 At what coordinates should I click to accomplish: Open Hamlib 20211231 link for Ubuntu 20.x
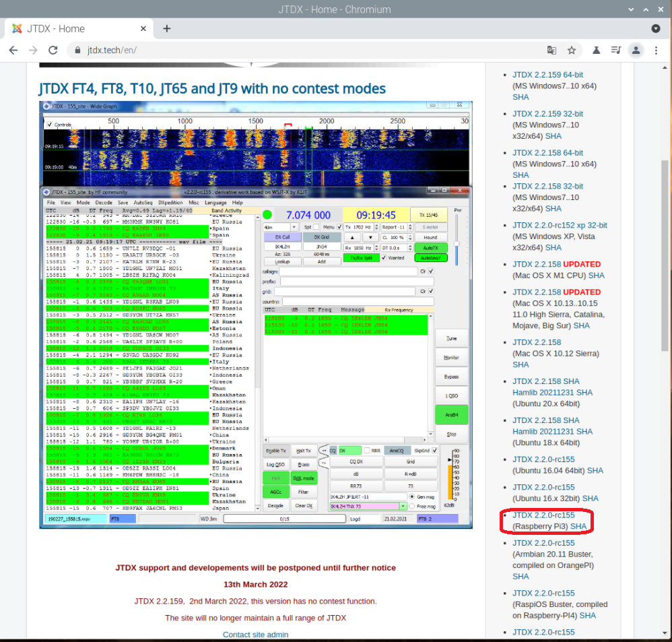pos(543,392)
